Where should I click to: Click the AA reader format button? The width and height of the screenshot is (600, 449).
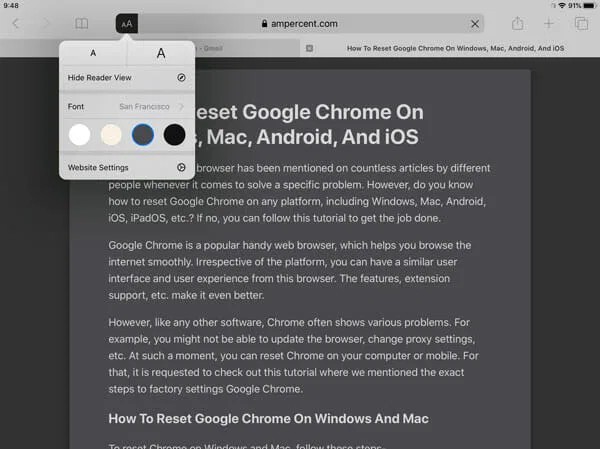coord(127,23)
